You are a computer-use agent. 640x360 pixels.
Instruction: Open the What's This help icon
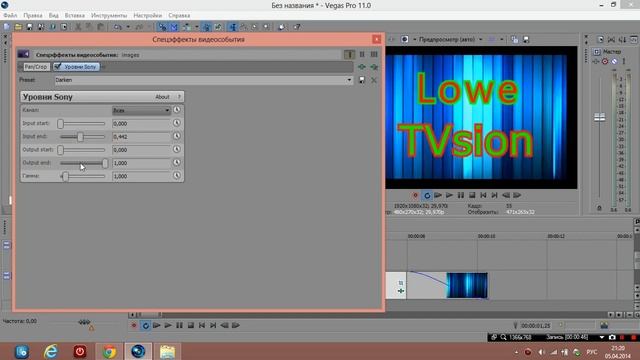click(x=297, y=27)
